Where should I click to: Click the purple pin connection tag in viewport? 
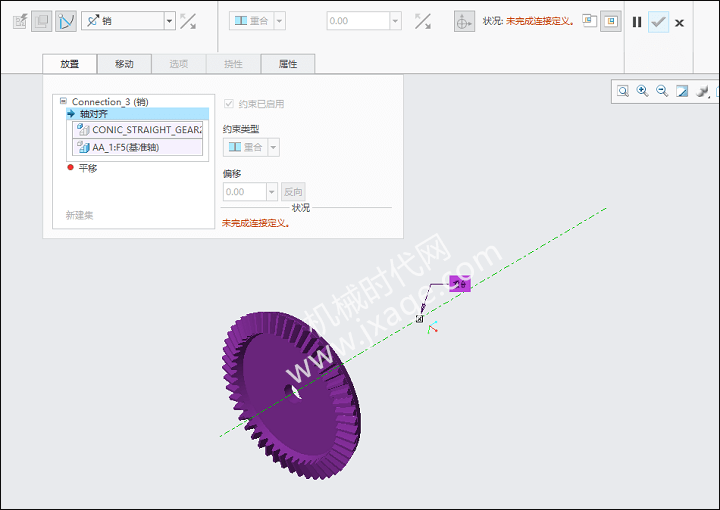[460, 284]
